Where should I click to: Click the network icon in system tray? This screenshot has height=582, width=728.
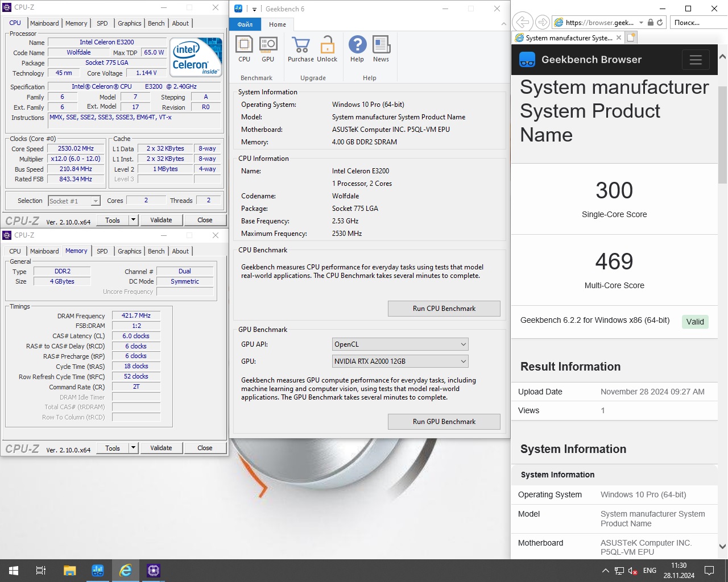pos(619,571)
